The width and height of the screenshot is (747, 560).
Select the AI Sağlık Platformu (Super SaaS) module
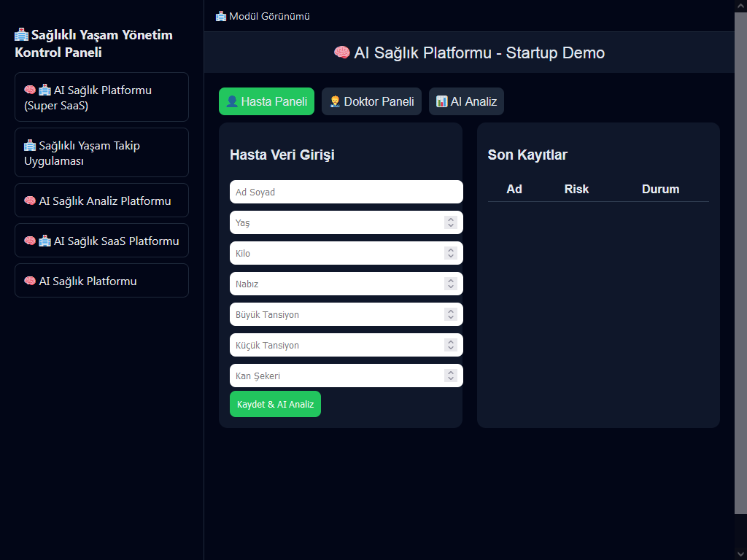tap(101, 97)
